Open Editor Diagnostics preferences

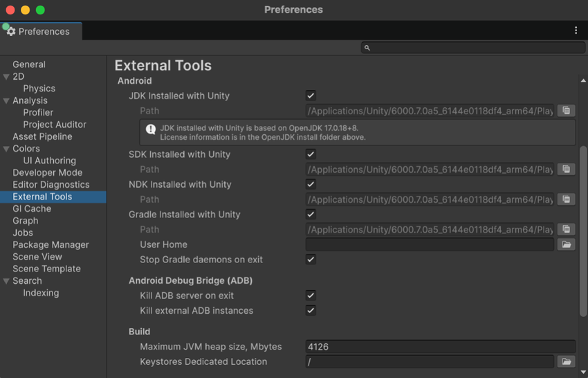[x=51, y=185]
